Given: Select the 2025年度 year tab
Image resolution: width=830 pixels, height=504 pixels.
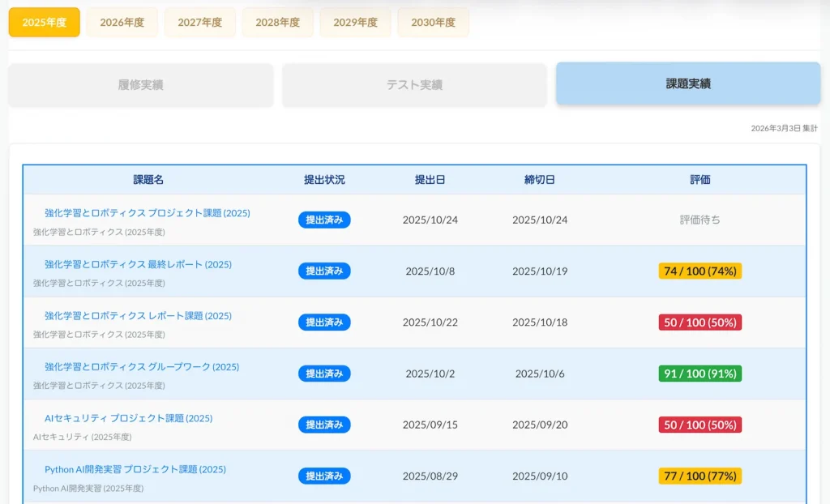Looking at the screenshot, I should pyautogui.click(x=45, y=23).
